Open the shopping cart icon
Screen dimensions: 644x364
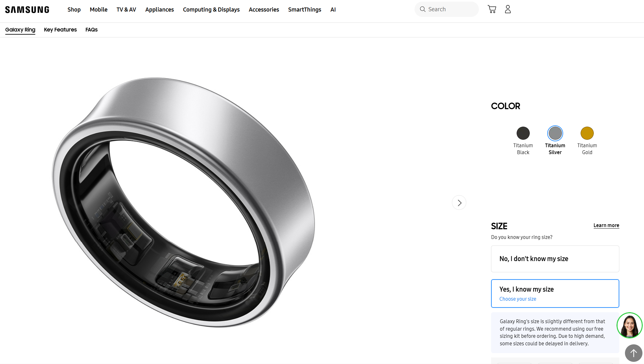[492, 9]
